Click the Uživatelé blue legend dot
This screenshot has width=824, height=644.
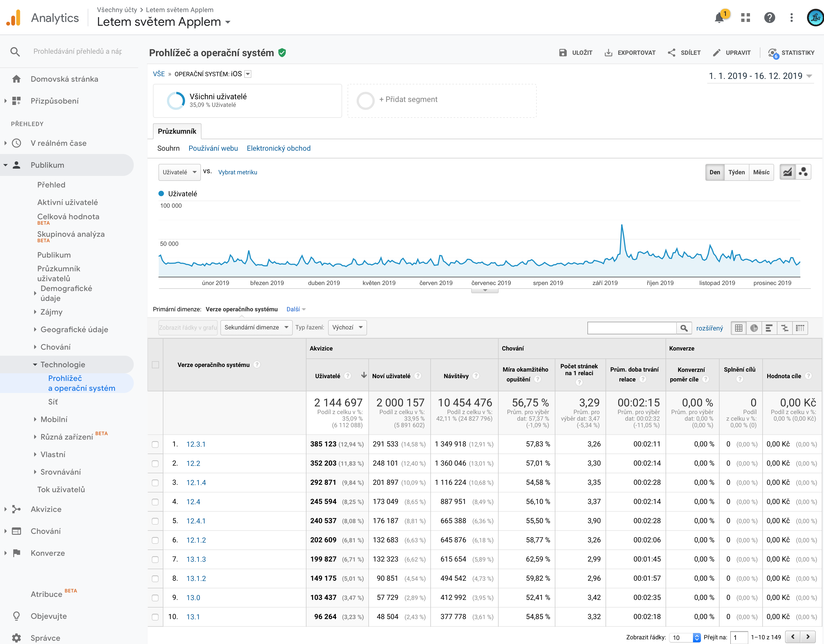pyautogui.click(x=161, y=193)
